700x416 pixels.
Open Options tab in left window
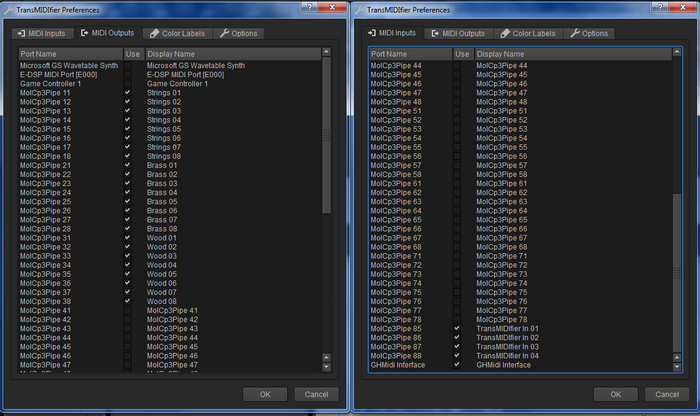tap(238, 33)
